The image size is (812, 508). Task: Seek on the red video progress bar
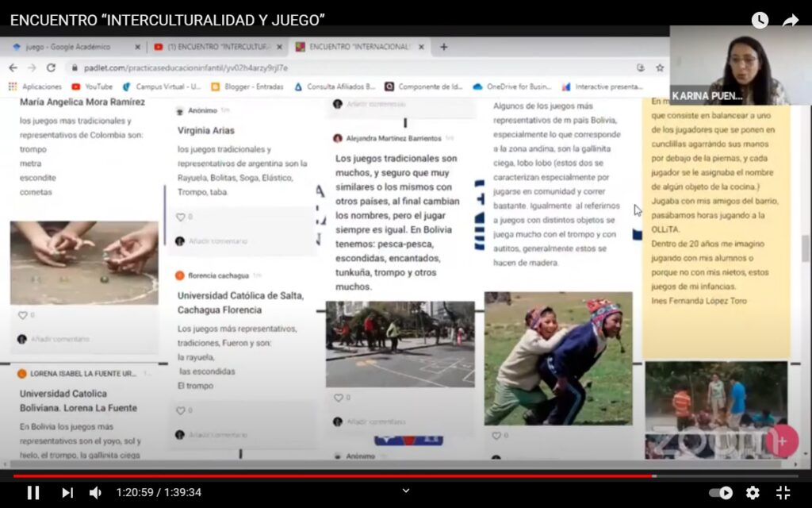coord(317,476)
